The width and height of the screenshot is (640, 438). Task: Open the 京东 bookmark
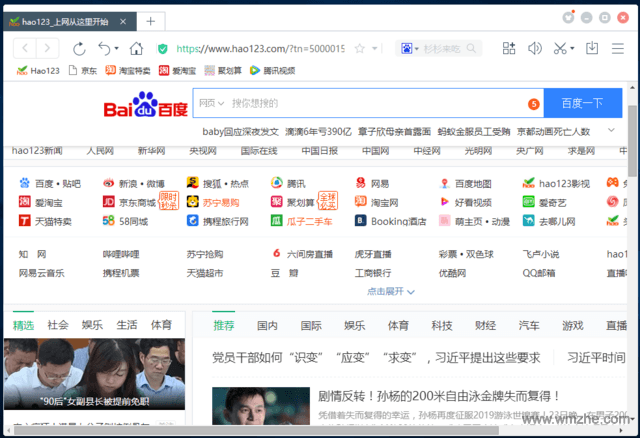point(83,71)
